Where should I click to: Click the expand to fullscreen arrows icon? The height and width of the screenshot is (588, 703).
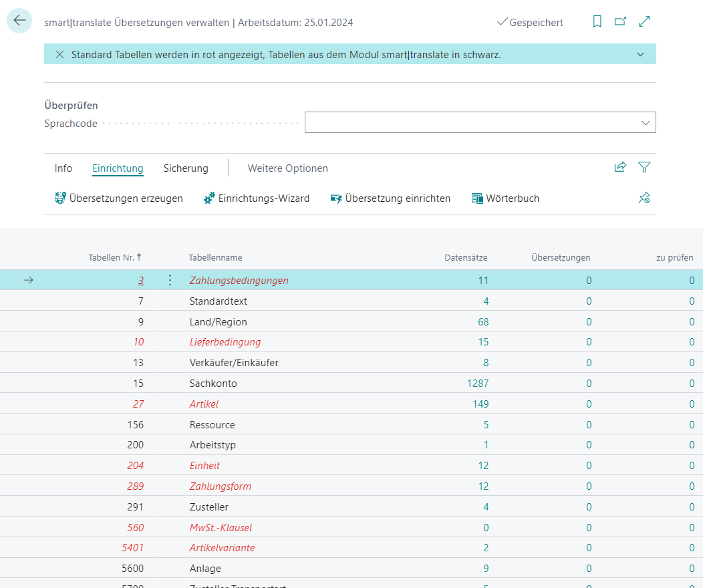[x=644, y=22]
